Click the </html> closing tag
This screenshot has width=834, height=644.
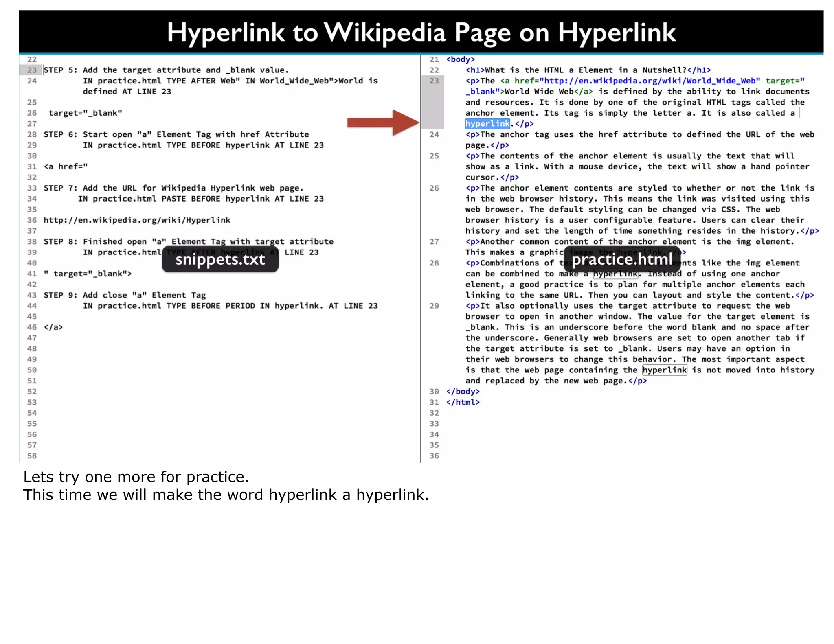pyautogui.click(x=463, y=402)
